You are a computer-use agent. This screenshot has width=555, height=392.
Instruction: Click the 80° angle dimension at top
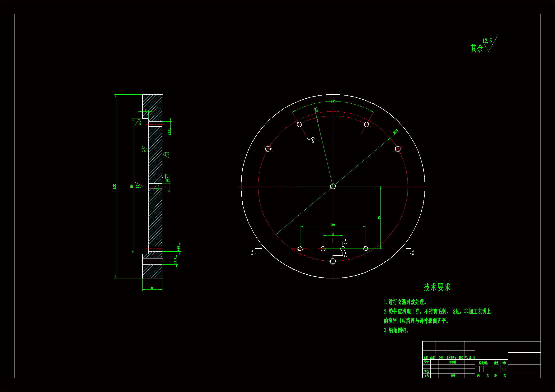pyautogui.click(x=333, y=102)
